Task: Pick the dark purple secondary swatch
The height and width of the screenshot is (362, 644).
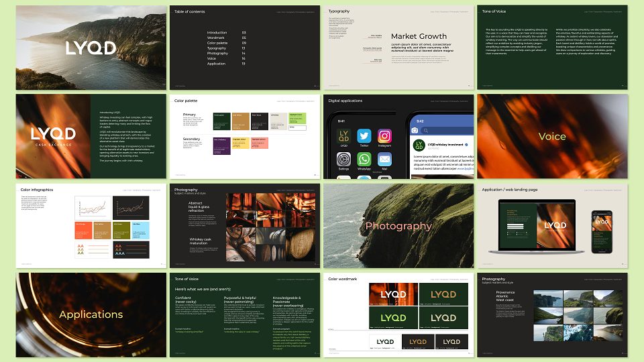Action: coord(222,146)
